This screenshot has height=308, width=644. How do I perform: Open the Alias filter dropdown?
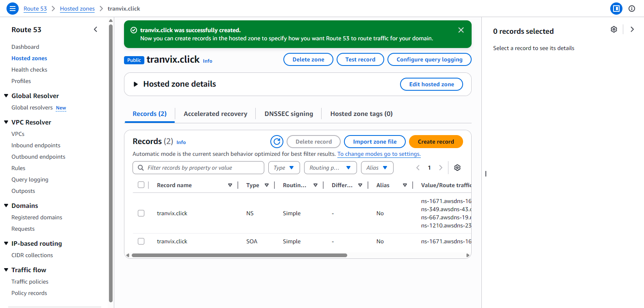[377, 168]
